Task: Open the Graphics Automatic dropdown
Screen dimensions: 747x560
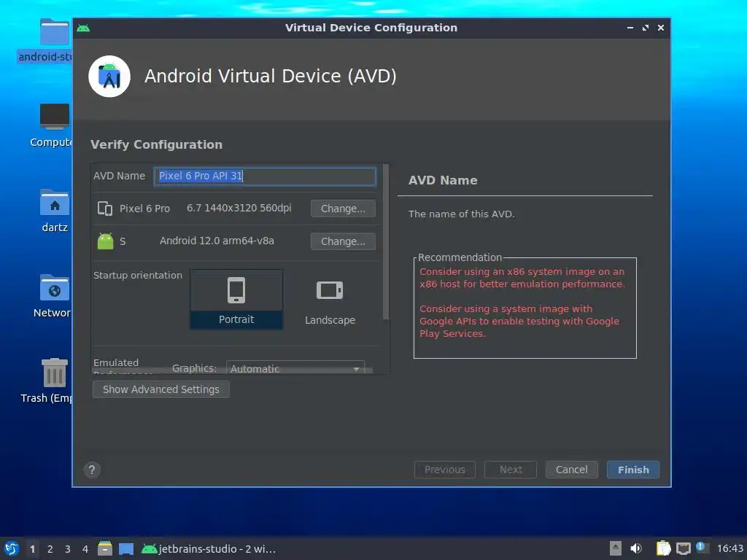Action: click(x=295, y=367)
